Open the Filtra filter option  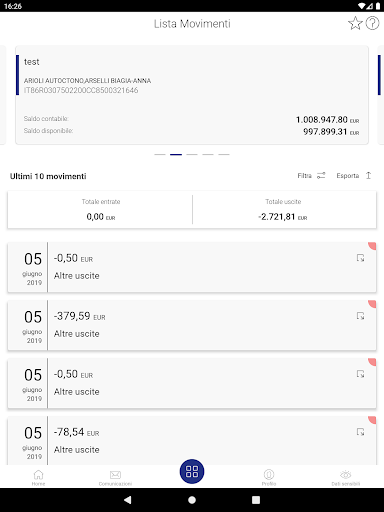click(x=311, y=175)
